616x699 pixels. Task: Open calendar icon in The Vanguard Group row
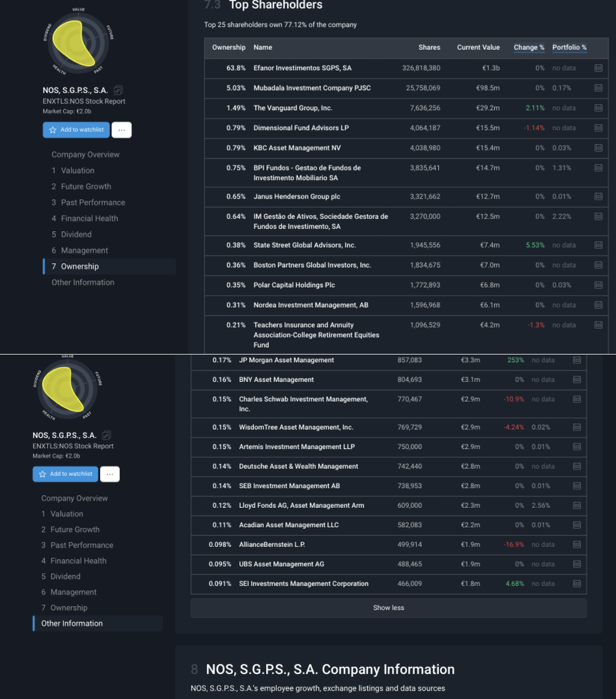(598, 108)
